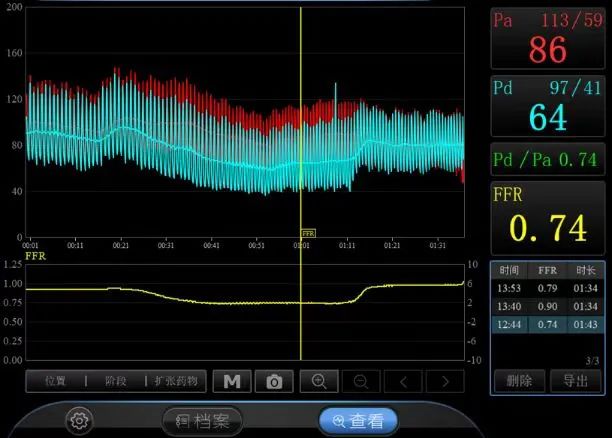Click the zoom out magnifier icon
The image size is (612, 438).
click(361, 381)
